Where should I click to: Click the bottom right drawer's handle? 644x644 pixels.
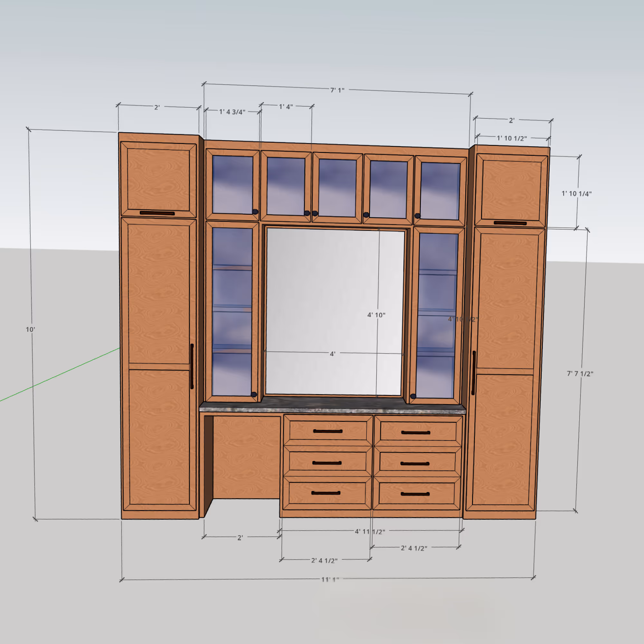point(415,494)
